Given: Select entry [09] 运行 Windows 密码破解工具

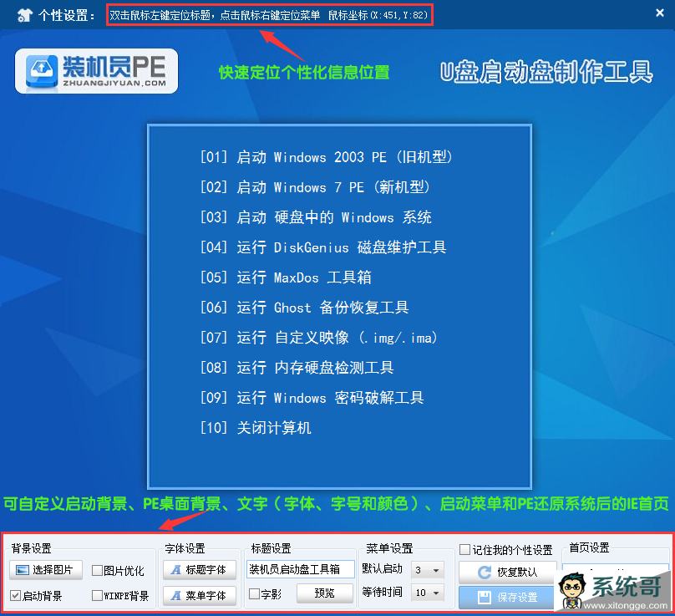Looking at the screenshot, I should 312,398.
